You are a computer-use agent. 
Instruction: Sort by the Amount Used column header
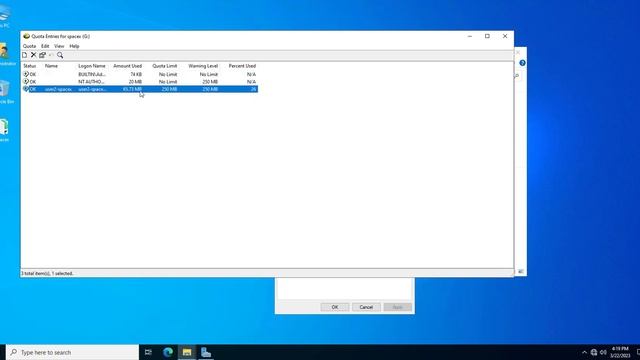pyautogui.click(x=127, y=66)
